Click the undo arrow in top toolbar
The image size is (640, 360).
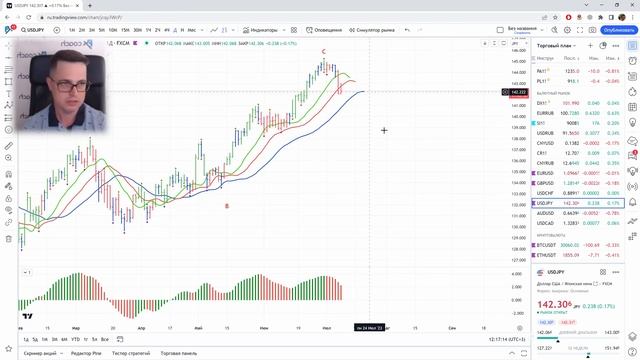(x=407, y=30)
